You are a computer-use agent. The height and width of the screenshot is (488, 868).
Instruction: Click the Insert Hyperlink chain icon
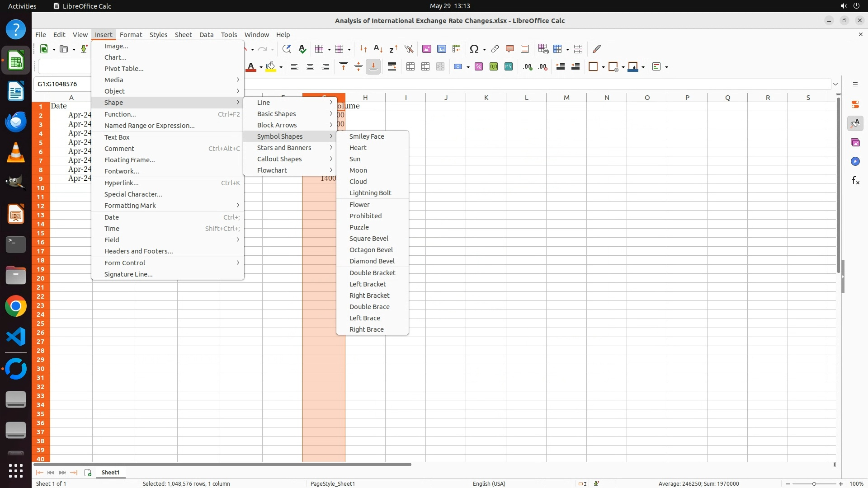pyautogui.click(x=495, y=49)
